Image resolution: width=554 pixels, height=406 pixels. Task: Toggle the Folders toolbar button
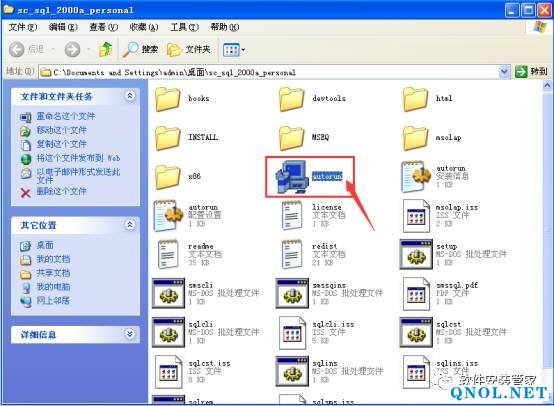click(x=189, y=49)
